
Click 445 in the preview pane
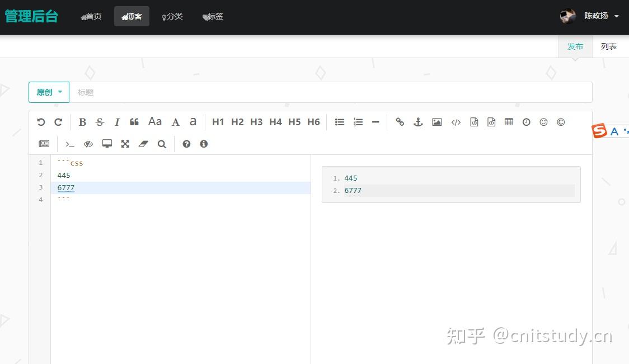pyautogui.click(x=351, y=178)
